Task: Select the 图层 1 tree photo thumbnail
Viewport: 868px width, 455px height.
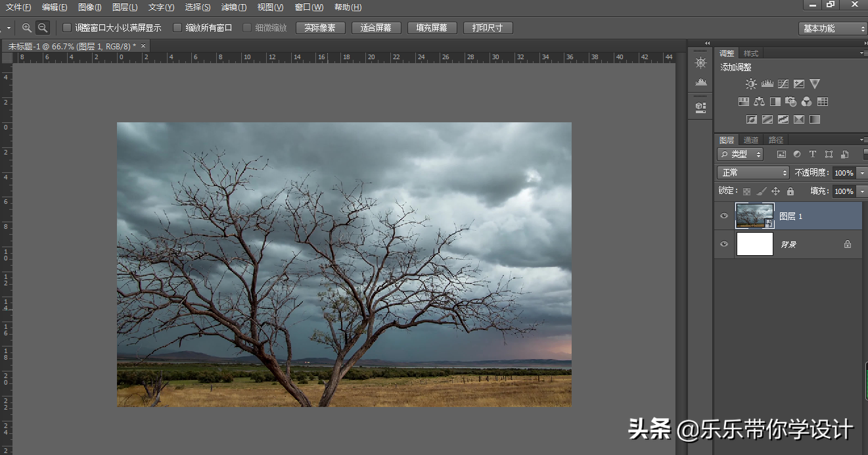Action: pos(755,216)
